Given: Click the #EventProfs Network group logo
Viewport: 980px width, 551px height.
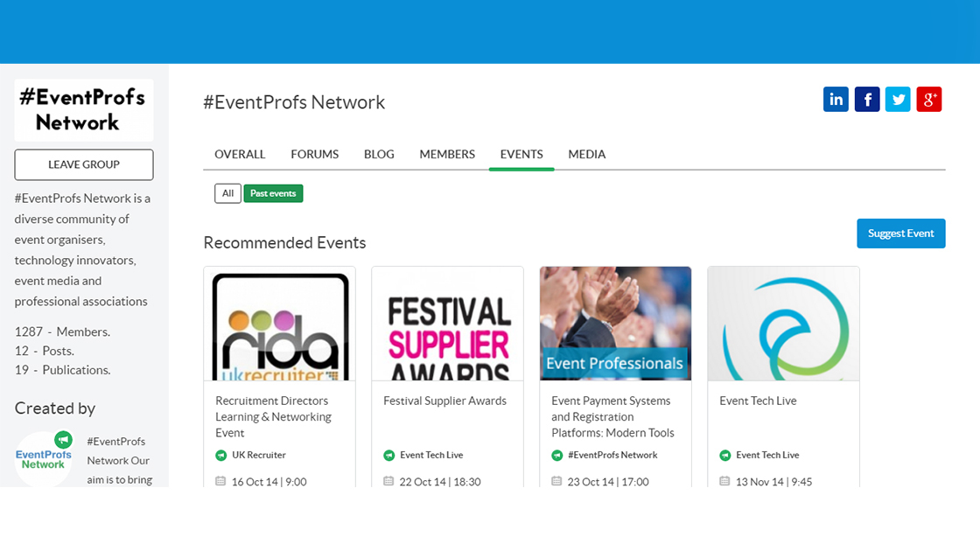Looking at the screenshot, I should [84, 110].
